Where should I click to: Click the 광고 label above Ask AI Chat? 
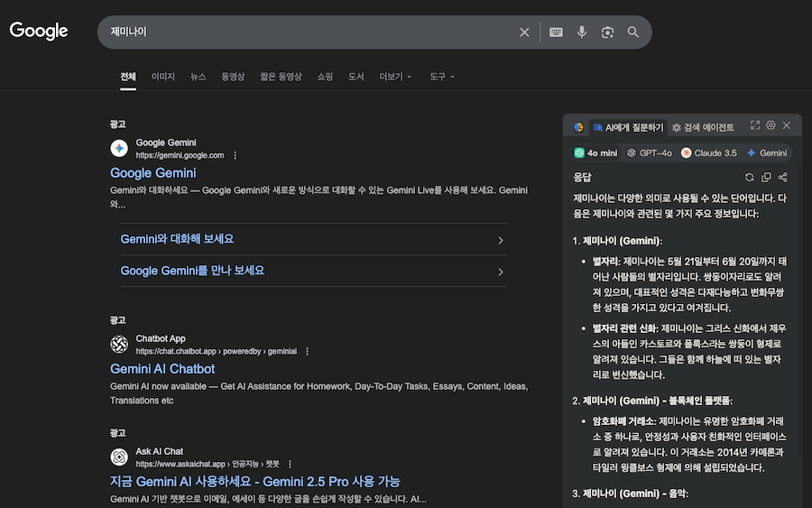pyautogui.click(x=117, y=433)
